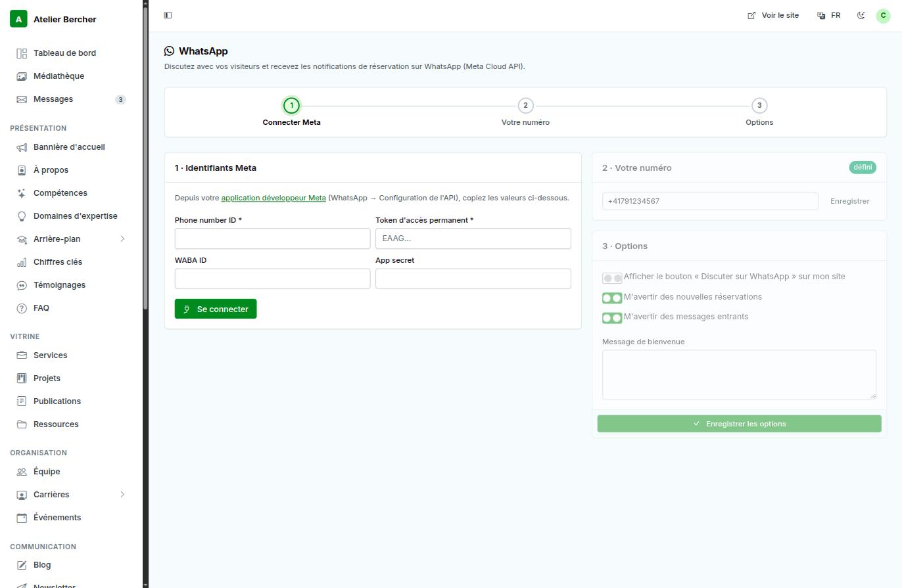Click the Témoignages quote bubble icon

pyautogui.click(x=22, y=285)
